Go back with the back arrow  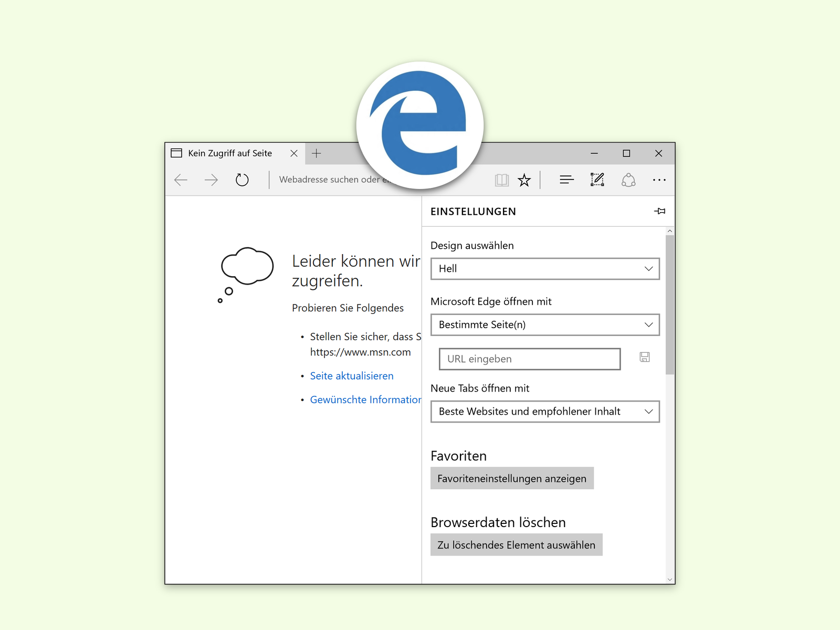181,180
